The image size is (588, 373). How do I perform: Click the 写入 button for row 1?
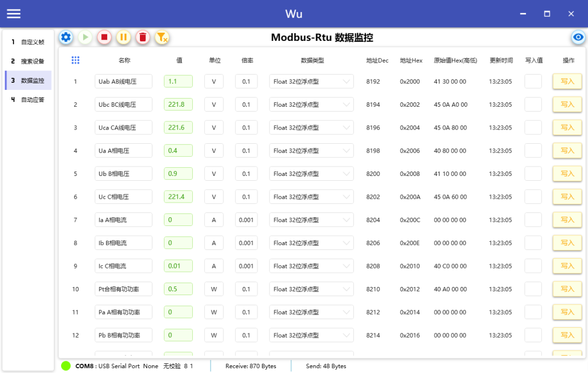[568, 81]
